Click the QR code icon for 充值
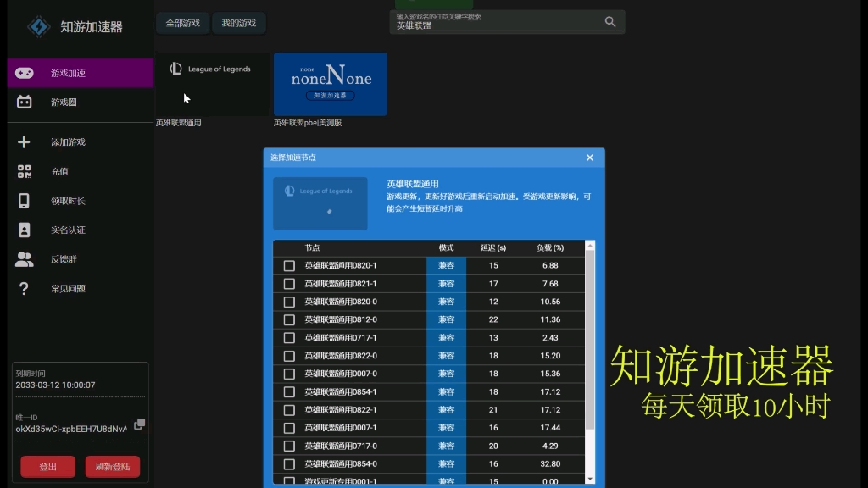Image resolution: width=868 pixels, height=488 pixels. click(24, 171)
